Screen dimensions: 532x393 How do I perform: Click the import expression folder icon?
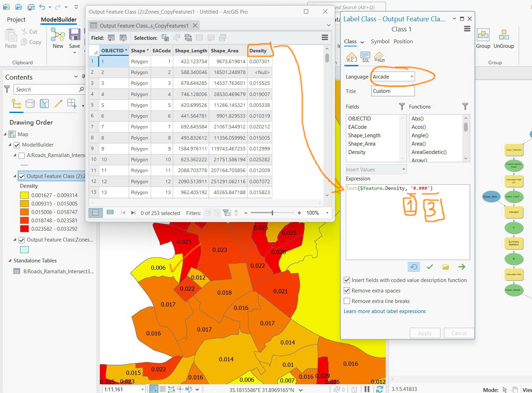[446, 267]
